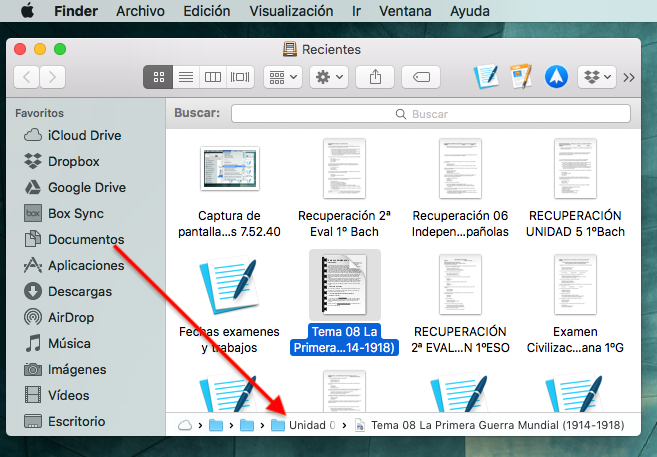Click the Edit Tags toolbar button

tap(421, 77)
